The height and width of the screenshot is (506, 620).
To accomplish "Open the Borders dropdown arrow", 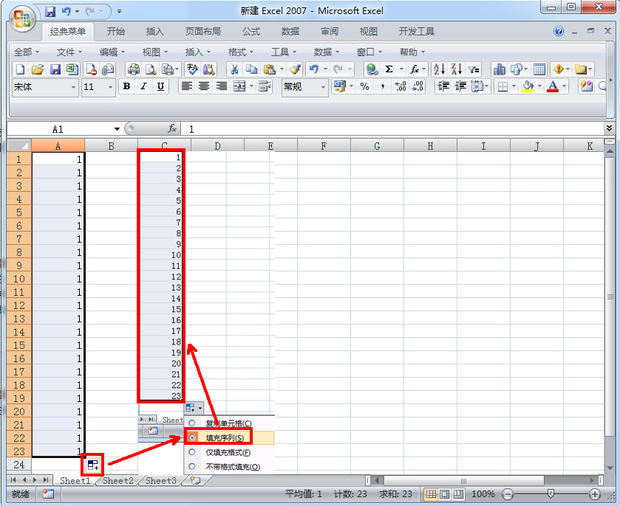I will [x=514, y=86].
